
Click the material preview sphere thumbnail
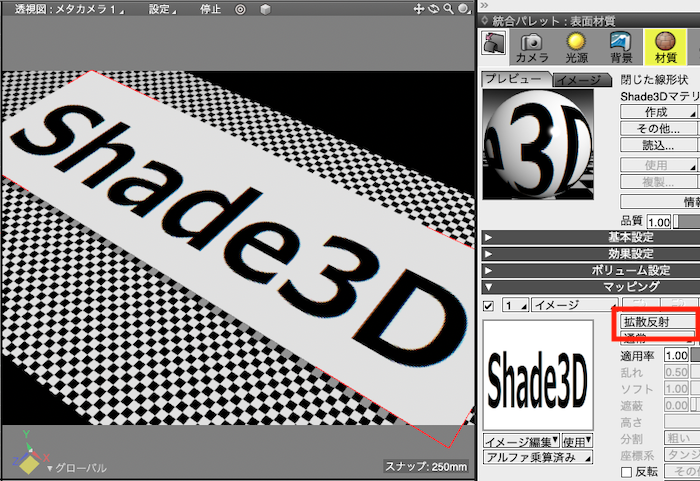tap(538, 144)
